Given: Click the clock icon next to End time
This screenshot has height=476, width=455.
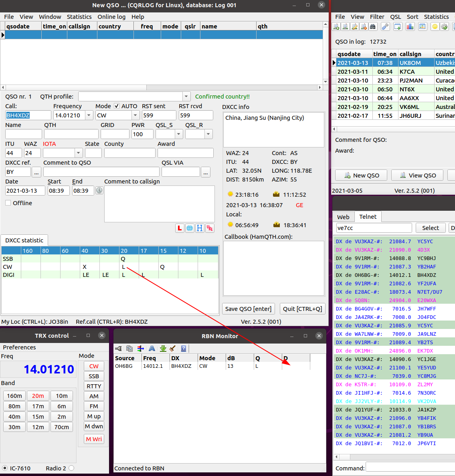Looking at the screenshot, I should (99, 190).
